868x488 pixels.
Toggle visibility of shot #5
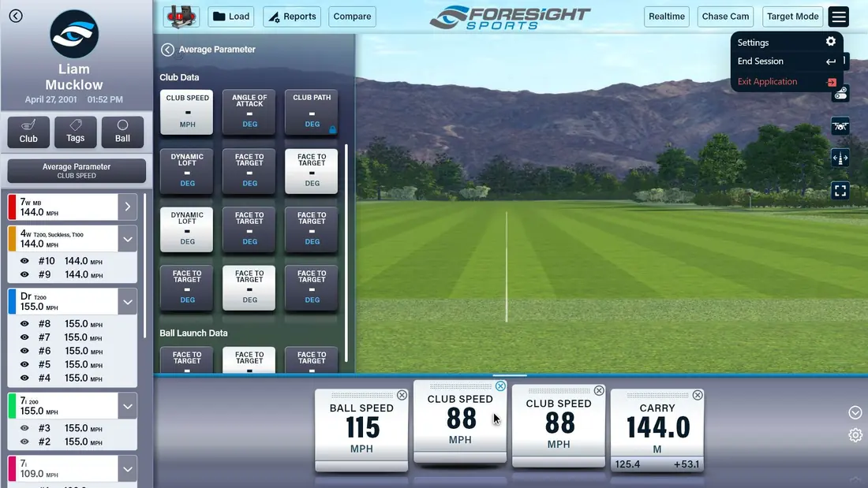[24, 364]
